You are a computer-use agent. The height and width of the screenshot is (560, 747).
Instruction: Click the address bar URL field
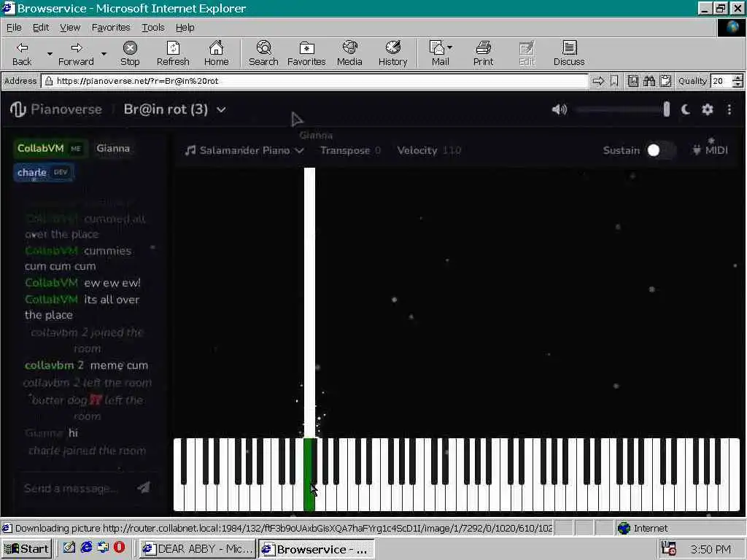coord(314,81)
